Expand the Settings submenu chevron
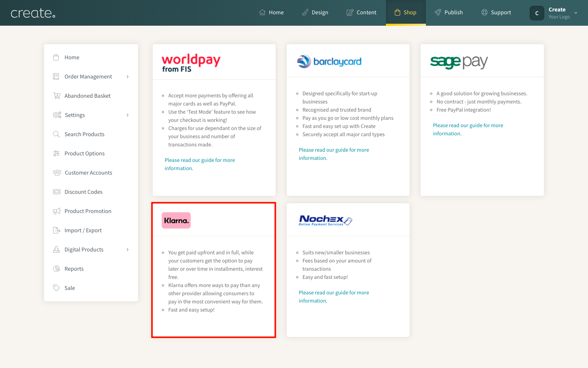 click(x=127, y=115)
